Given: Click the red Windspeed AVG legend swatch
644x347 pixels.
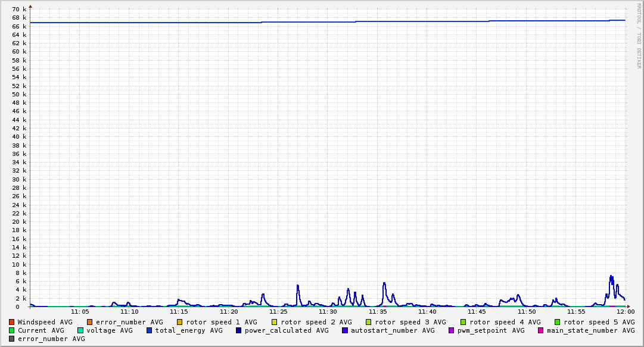Looking at the screenshot, I should 12,322.
